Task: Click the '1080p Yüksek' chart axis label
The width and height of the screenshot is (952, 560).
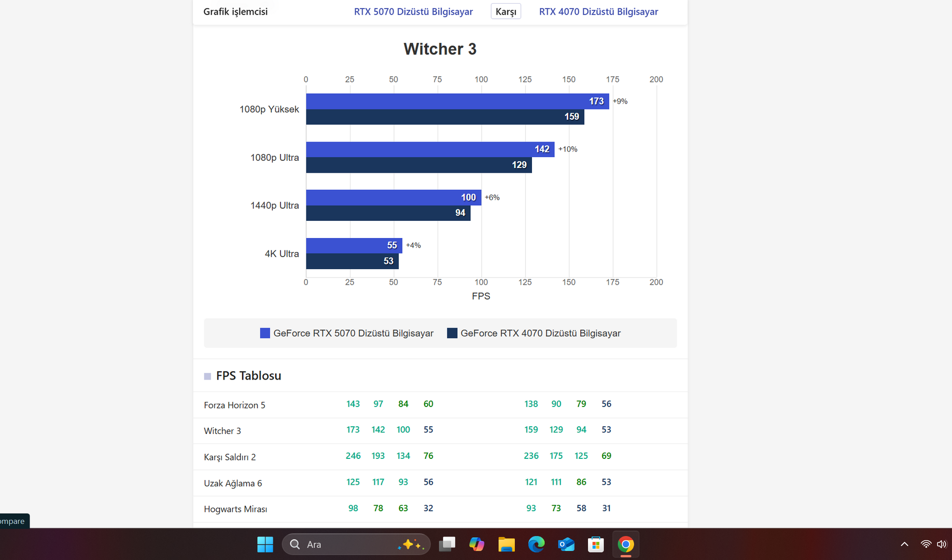Action: (x=269, y=109)
